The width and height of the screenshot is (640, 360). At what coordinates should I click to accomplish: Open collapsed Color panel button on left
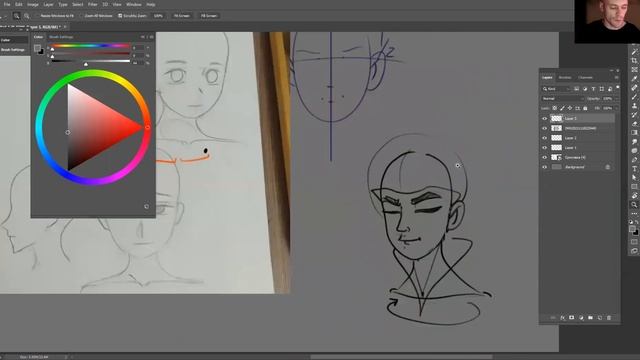pos(14,40)
